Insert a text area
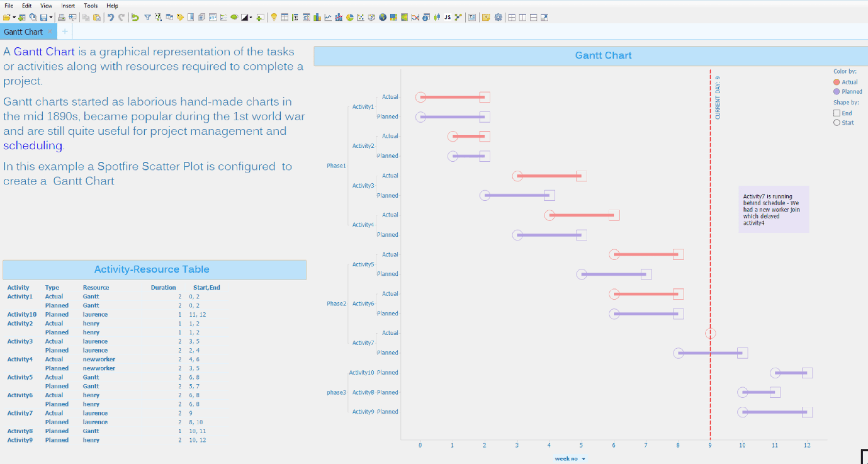This screenshot has height=464, width=868. pos(471,17)
